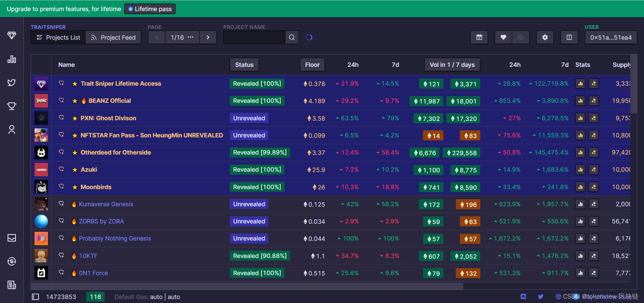The height and width of the screenshot is (303, 644).
Task: Toggle favorite heart for BEANZ Official
Action: tap(61, 100)
